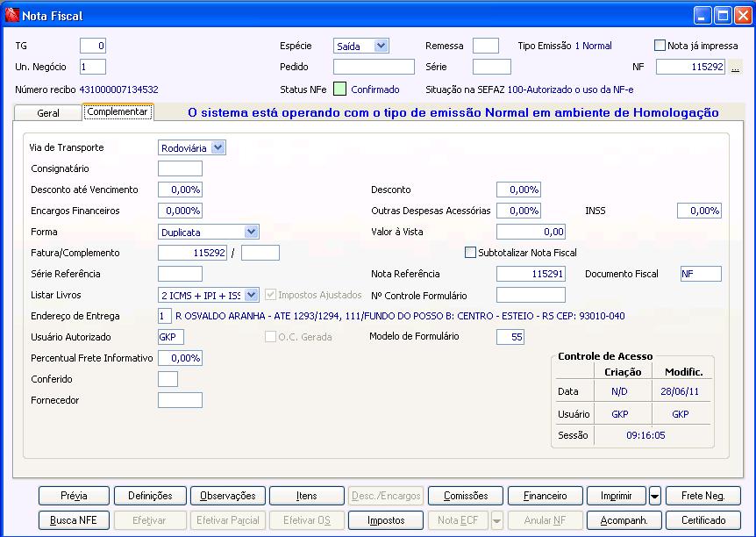Click the Pedido input field
Screen dimensions: 756x537
pos(374,67)
